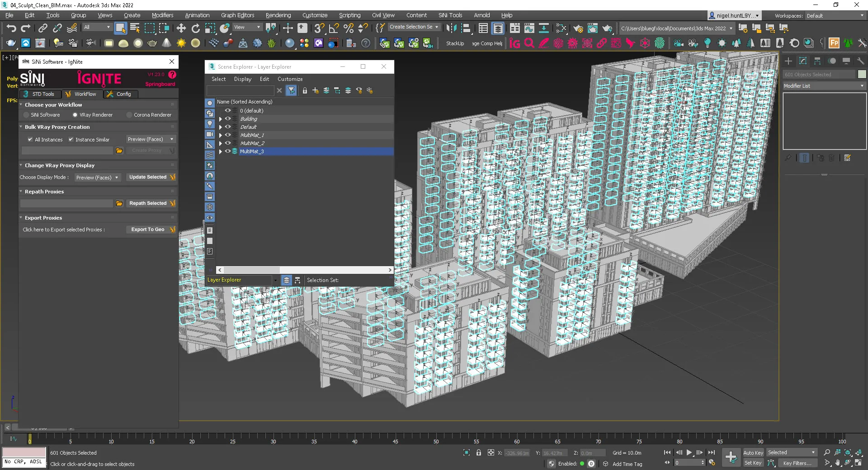868x470 pixels.
Task: Open the Rendering menu
Action: click(x=278, y=15)
